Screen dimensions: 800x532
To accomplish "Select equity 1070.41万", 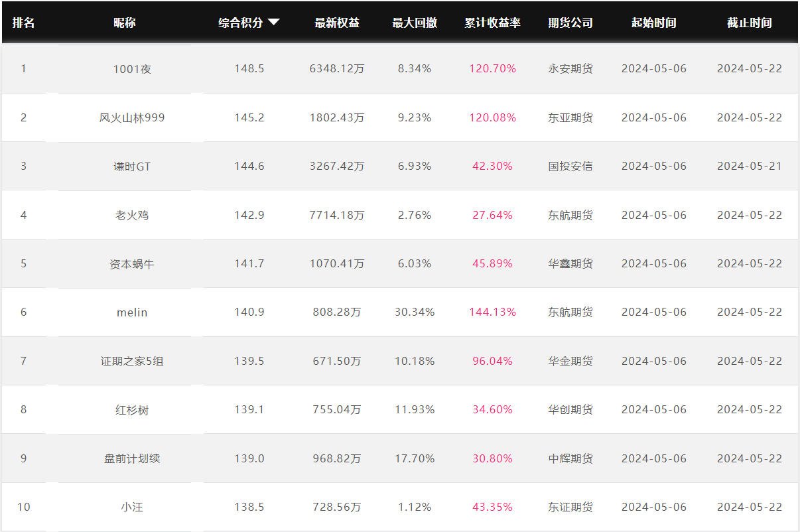I will coord(337,263).
